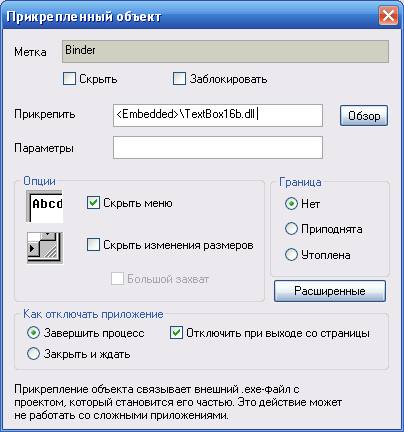Click the empty Параметры input field

tap(218, 147)
